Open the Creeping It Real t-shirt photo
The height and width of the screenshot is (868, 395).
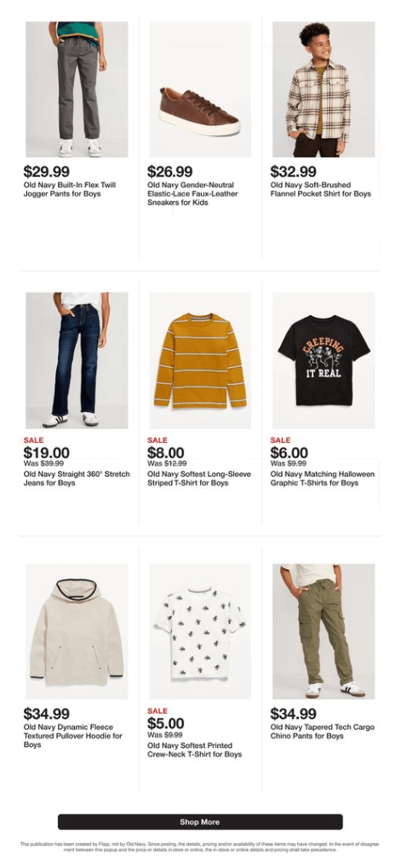coord(323,360)
